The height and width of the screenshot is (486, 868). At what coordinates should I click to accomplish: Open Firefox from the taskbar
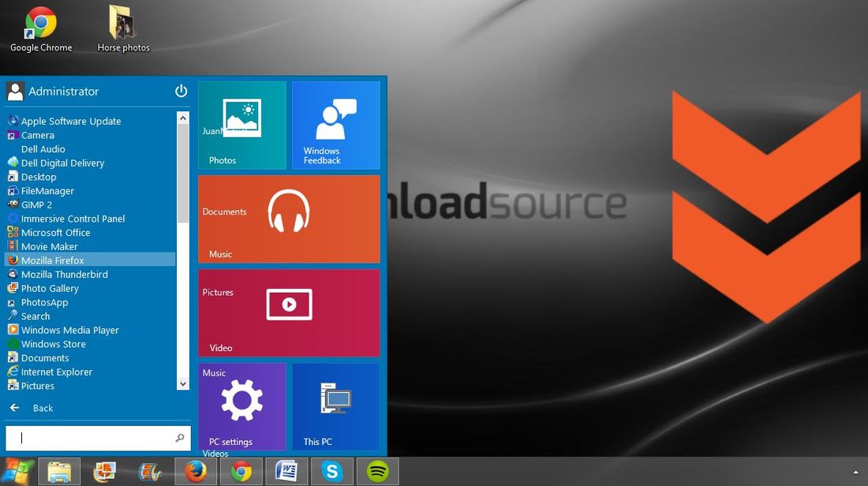(x=196, y=472)
